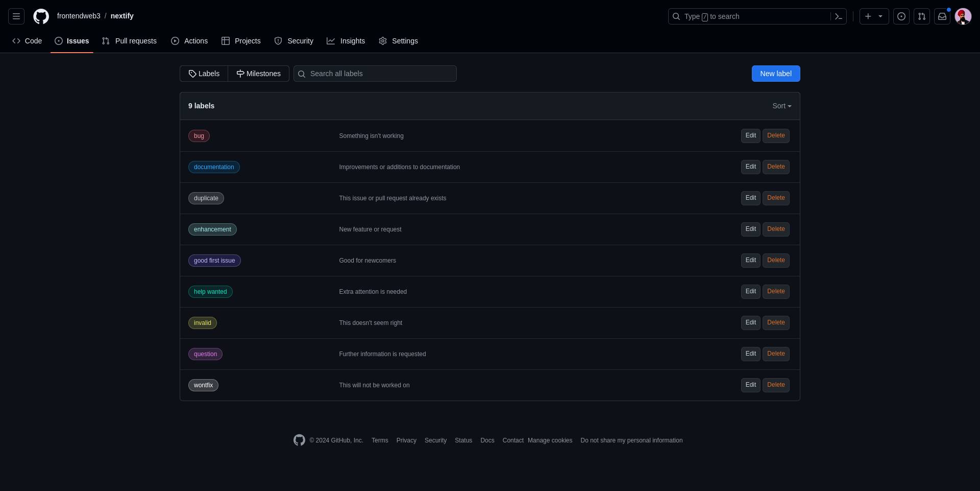The image size is (980, 491).
Task: Click the footer GitHub logo icon
Action: coord(299,440)
